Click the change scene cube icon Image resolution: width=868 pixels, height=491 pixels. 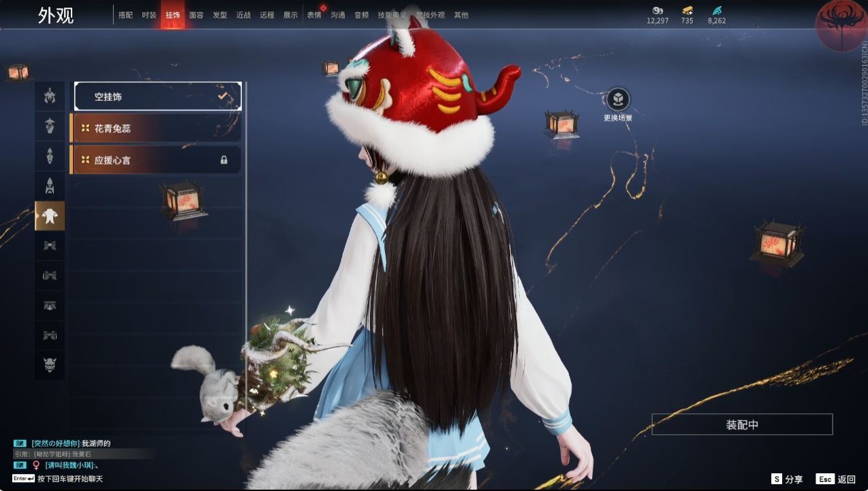point(619,99)
